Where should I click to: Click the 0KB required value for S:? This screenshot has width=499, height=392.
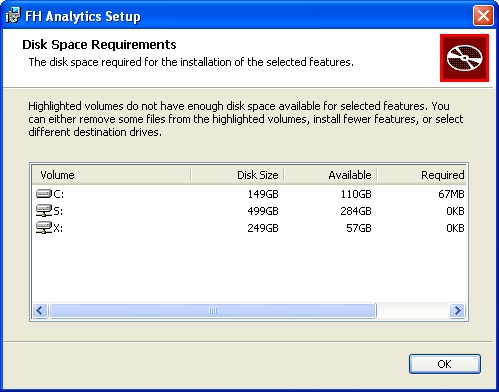(455, 211)
